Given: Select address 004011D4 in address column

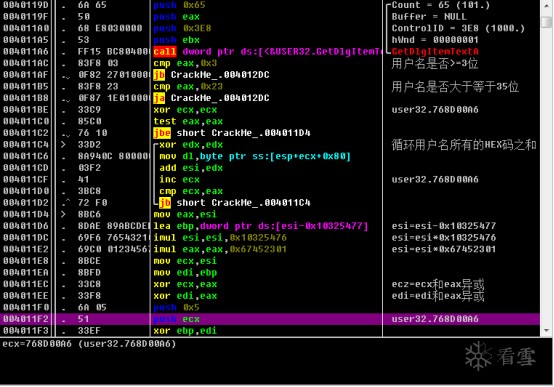Looking at the screenshot, I should tap(26, 215).
